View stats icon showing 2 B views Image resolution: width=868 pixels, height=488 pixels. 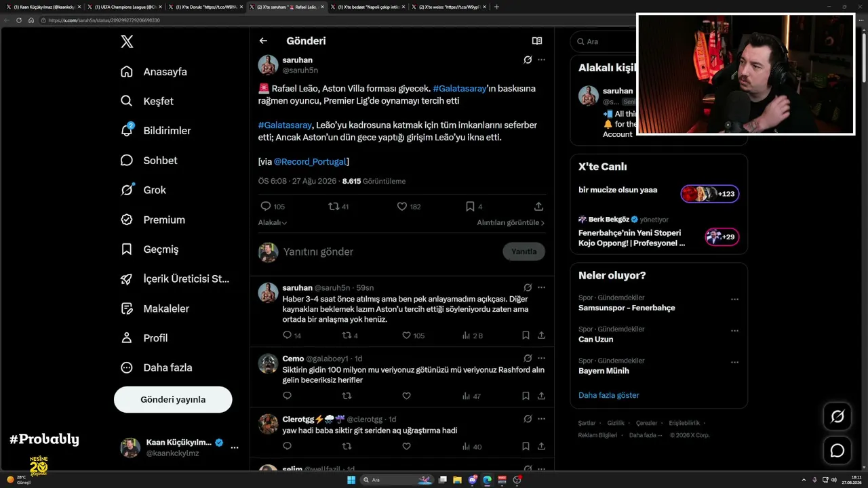coord(466,335)
